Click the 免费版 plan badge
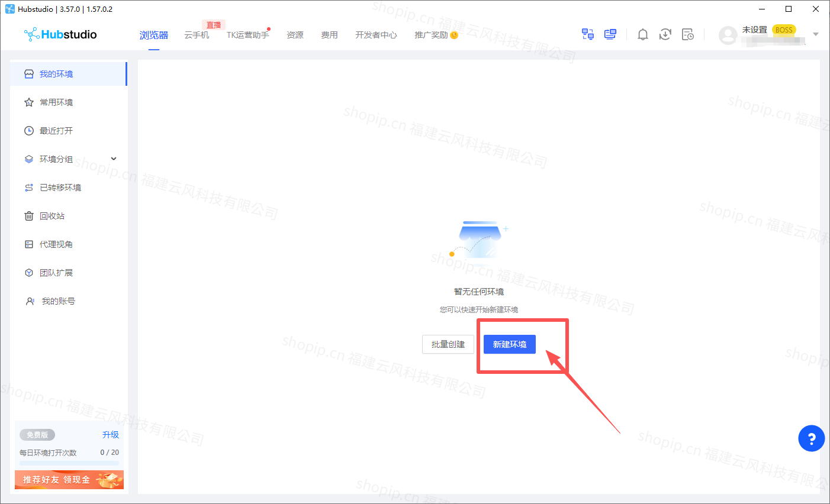 point(37,435)
